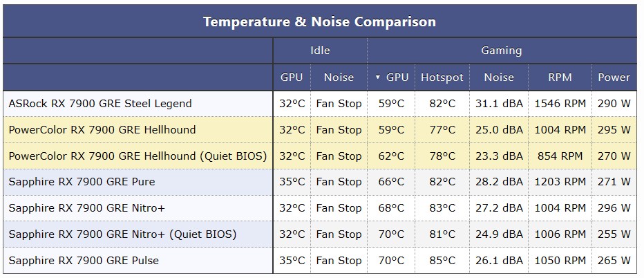Sort table by Power column

614,77
